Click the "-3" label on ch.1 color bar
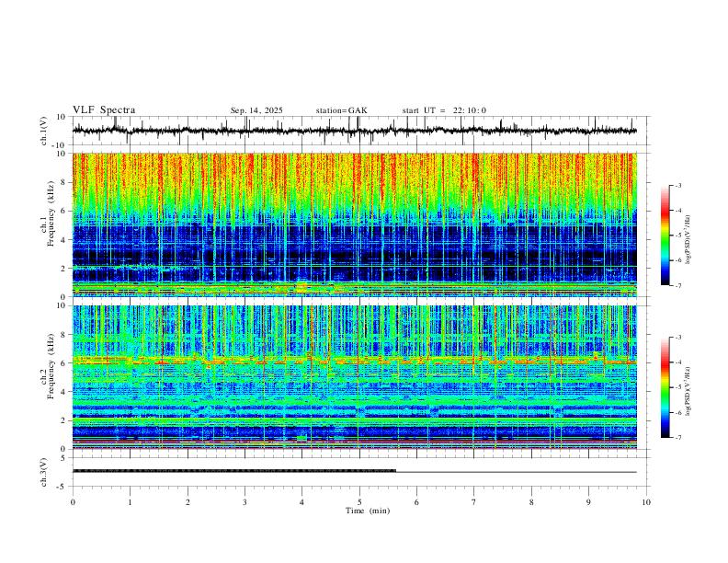Viewport: 728px width, 563px height. click(677, 185)
